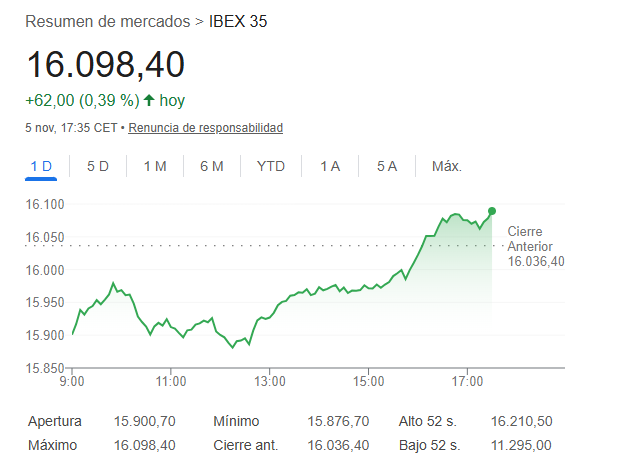Open the 5 A range tab
The width and height of the screenshot is (618, 467).
tap(387, 166)
